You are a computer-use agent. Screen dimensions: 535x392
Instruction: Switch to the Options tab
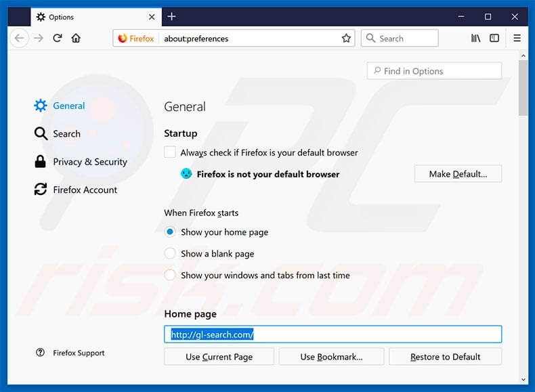pos(96,17)
